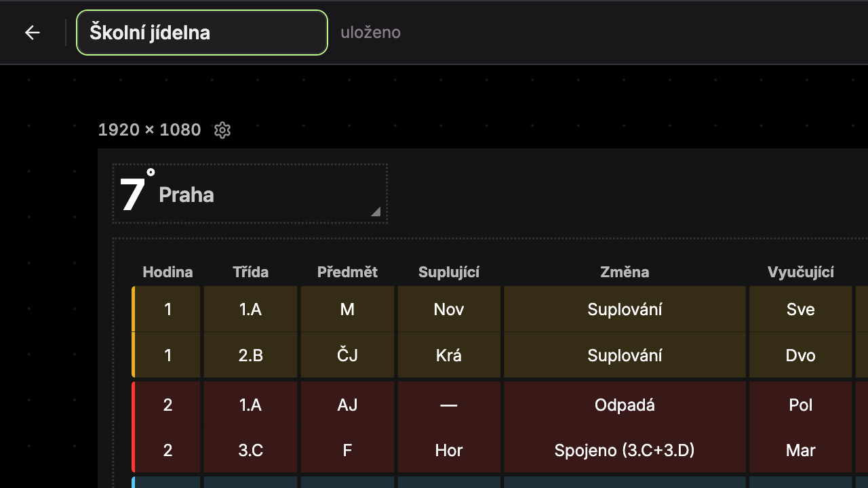868x488 pixels.
Task: Click the 1920 × 1080 resolution label
Action: point(150,130)
